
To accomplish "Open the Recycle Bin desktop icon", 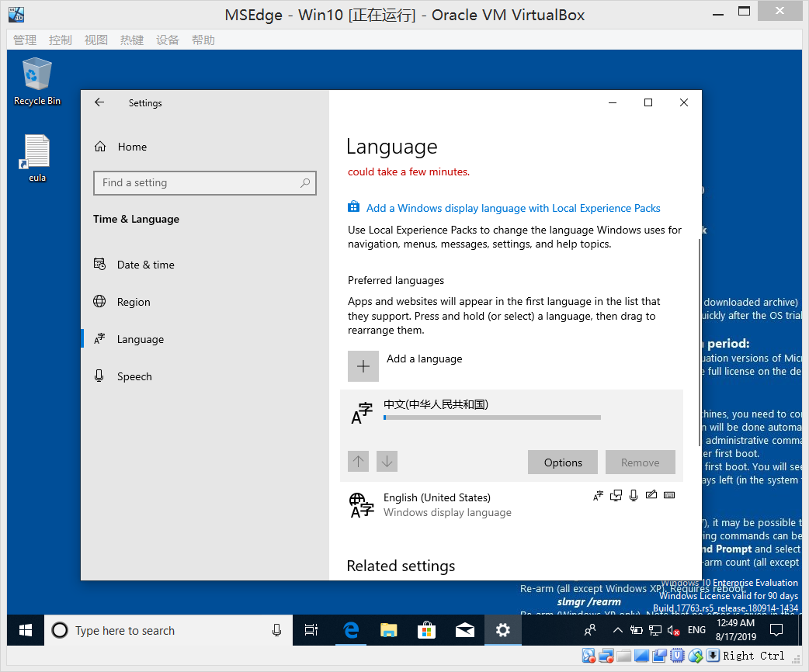I will click(37, 82).
